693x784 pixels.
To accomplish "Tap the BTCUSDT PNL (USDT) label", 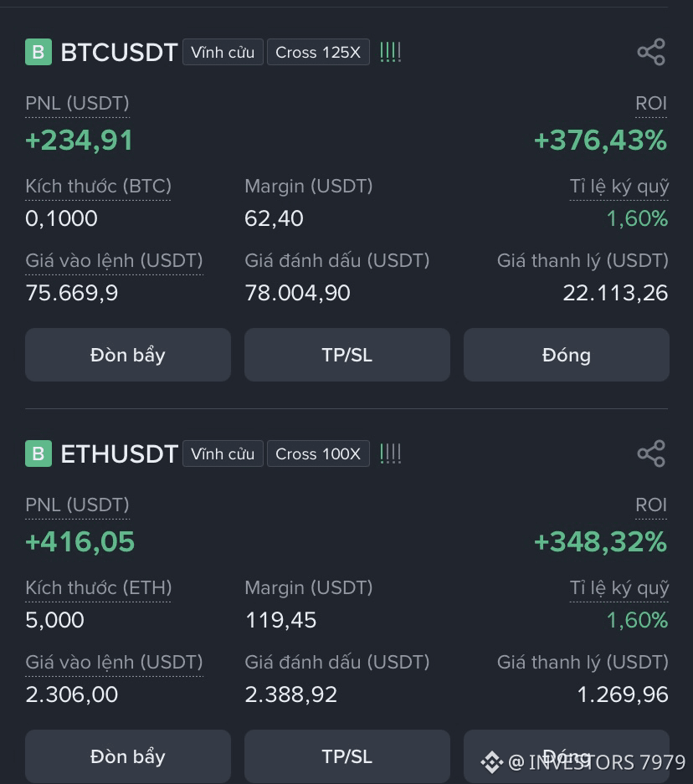I will click(77, 104).
